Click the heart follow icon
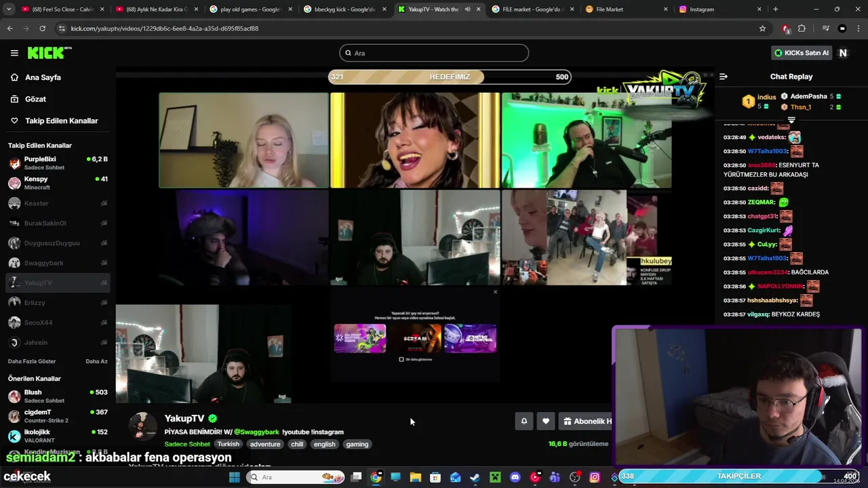Image resolution: width=868 pixels, height=488 pixels. [x=546, y=421]
